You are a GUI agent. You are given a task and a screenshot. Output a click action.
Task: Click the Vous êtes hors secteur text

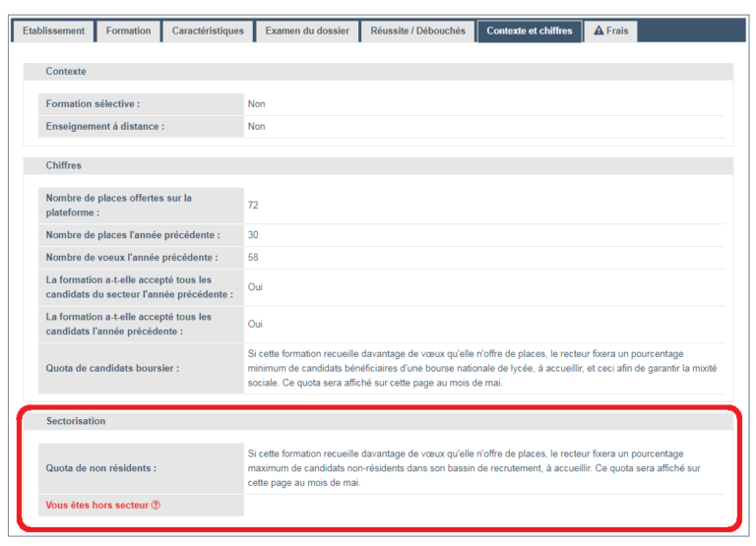point(97,506)
